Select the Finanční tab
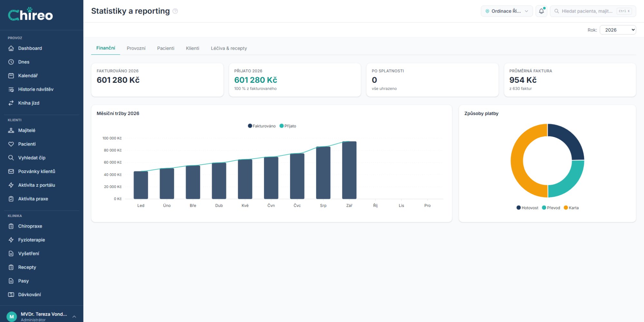The width and height of the screenshot is (644, 322). (106, 48)
